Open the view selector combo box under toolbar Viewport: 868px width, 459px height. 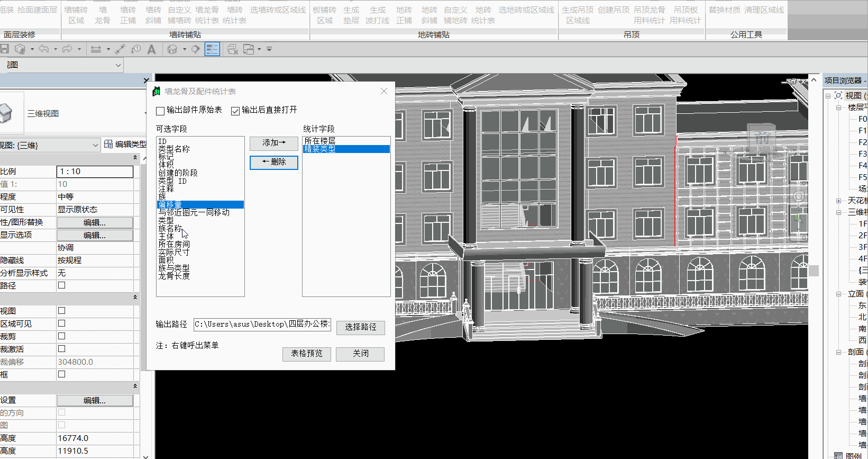62,65
